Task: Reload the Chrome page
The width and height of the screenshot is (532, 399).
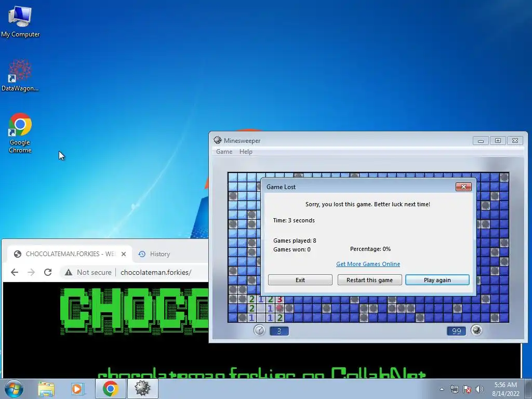Action: pos(48,272)
